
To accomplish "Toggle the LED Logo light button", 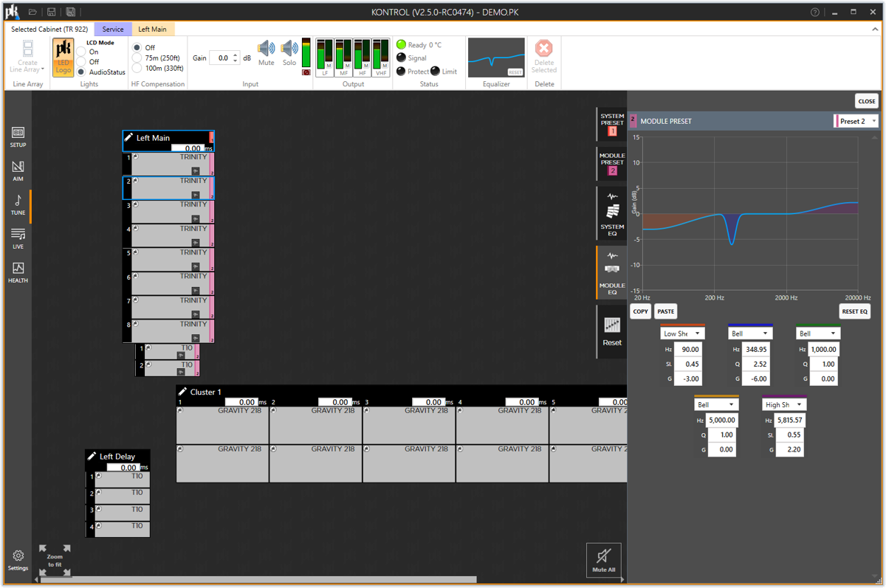I will point(63,58).
